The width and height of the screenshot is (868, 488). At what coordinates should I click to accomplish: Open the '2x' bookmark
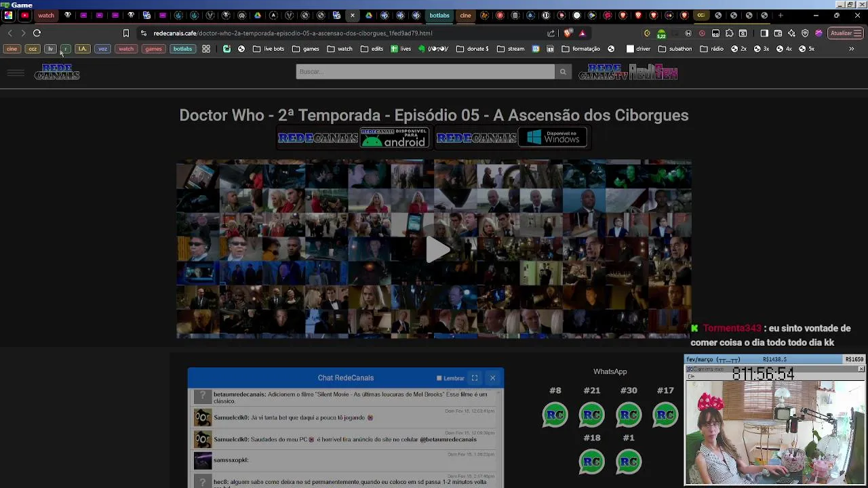pyautogui.click(x=738, y=49)
